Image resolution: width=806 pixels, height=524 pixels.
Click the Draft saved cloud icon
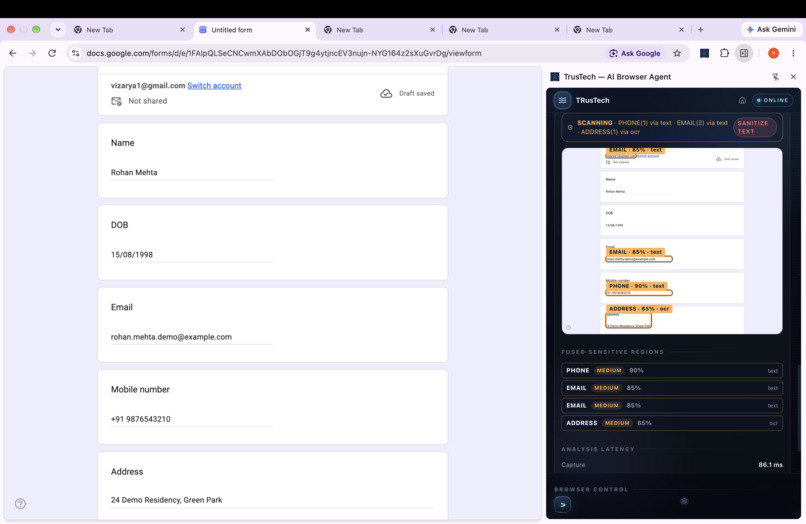(x=386, y=93)
